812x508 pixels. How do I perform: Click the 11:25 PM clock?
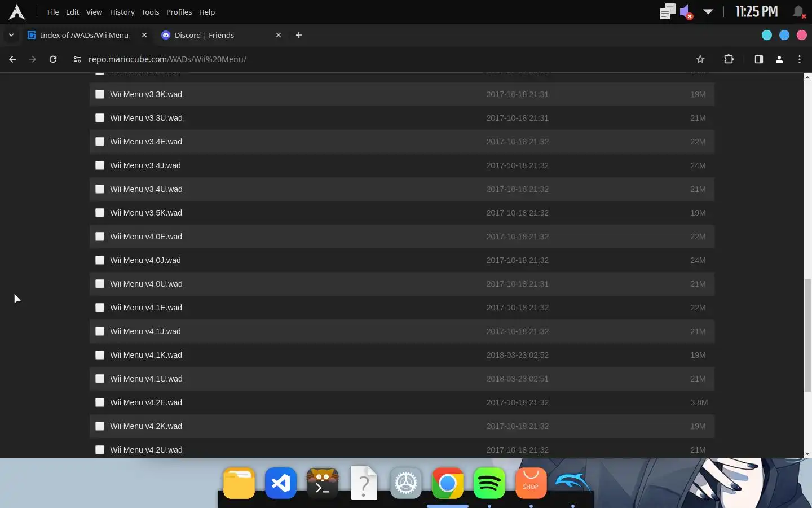756,12
